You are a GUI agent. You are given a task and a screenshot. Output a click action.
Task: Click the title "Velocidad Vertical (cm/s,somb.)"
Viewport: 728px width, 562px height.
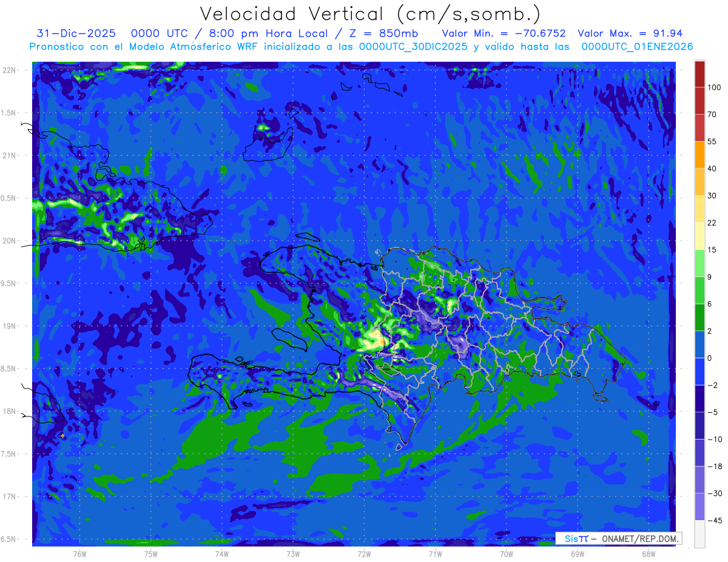370,14
